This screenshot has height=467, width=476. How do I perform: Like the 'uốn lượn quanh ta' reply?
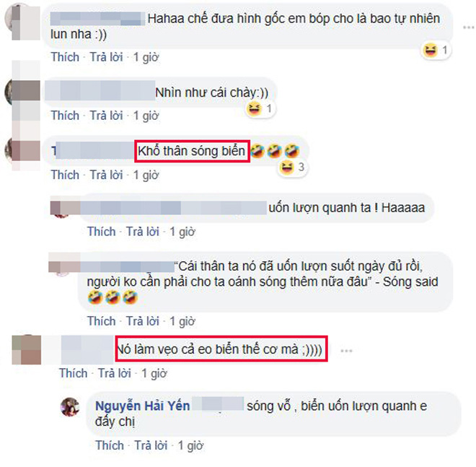point(102,232)
